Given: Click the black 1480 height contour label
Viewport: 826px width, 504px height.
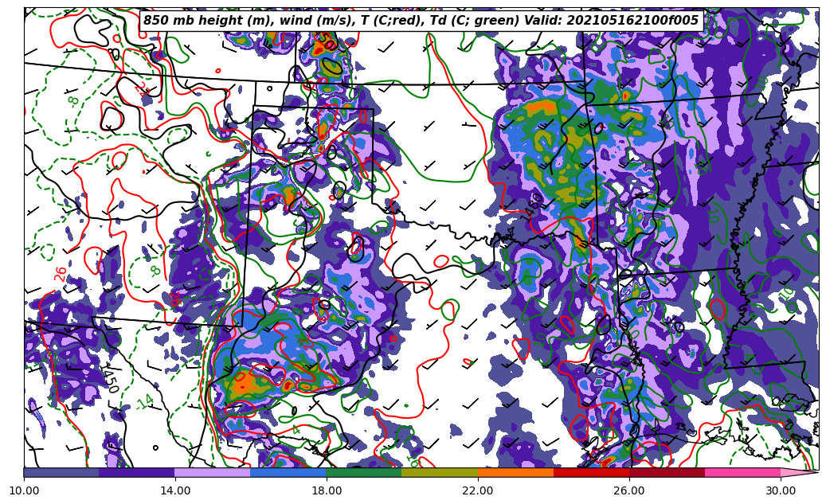Looking at the screenshot, I should [531, 206].
